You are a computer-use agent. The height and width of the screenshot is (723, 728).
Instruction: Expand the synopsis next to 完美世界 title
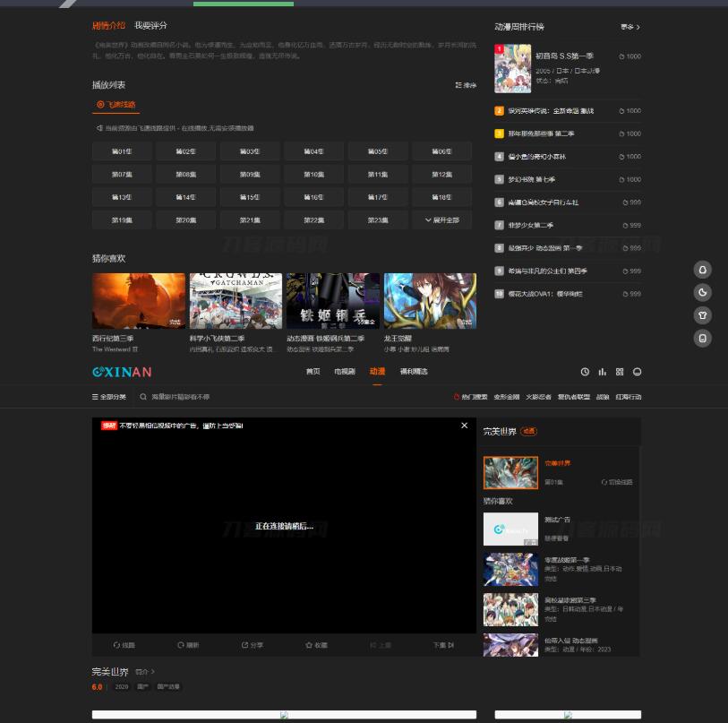point(145,672)
